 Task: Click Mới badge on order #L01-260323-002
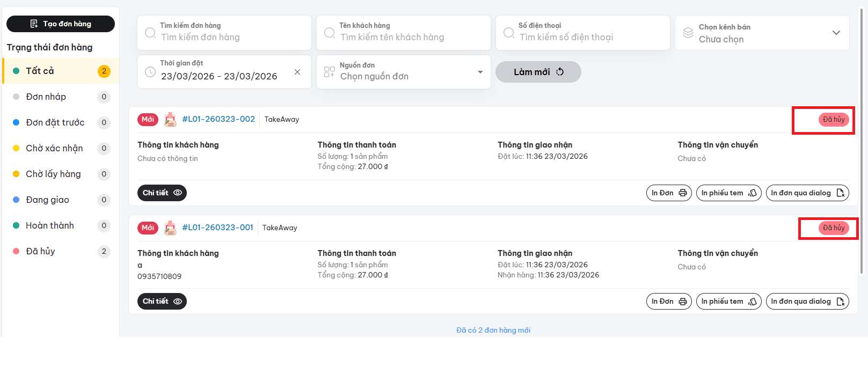coord(148,119)
